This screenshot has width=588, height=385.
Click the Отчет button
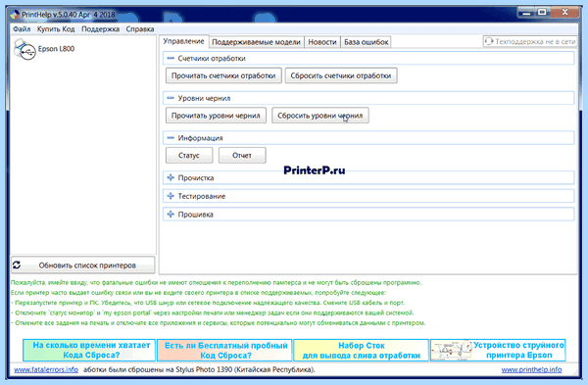[x=242, y=155]
